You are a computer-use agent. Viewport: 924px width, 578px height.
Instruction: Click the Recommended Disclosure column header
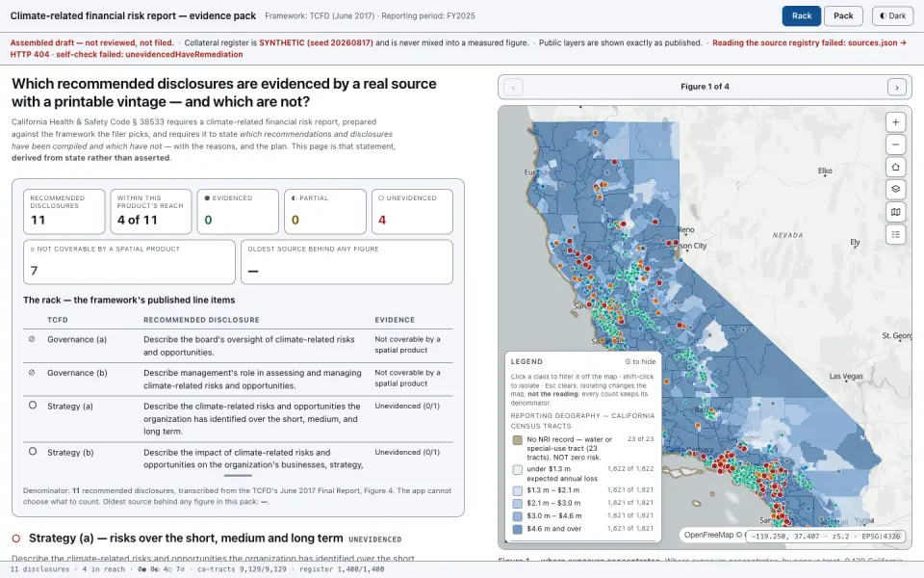[201, 320]
